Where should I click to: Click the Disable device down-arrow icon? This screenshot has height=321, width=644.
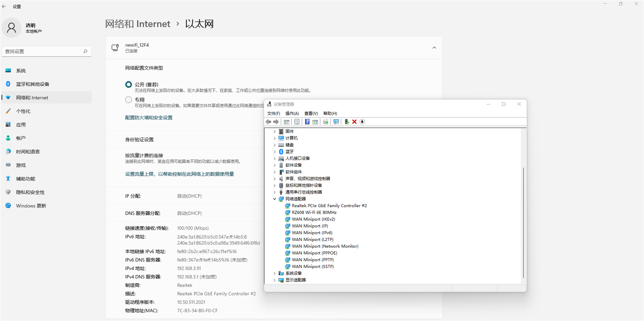pos(362,122)
